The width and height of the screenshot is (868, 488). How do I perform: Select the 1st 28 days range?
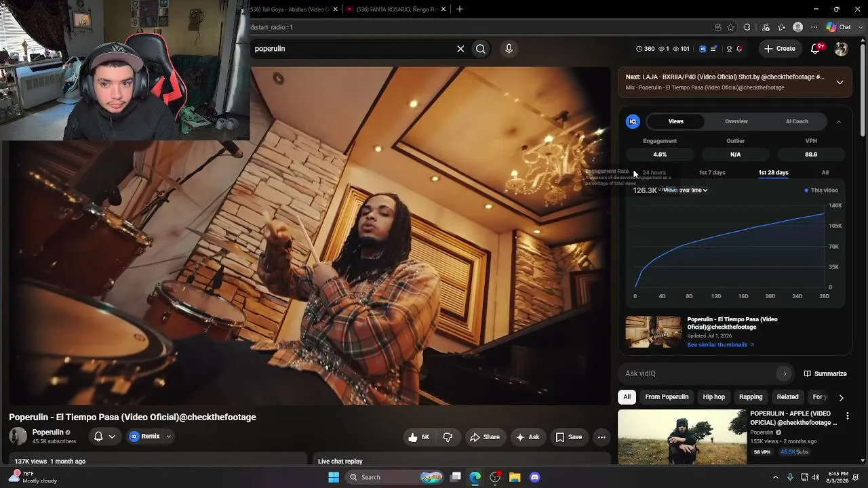[x=773, y=173]
